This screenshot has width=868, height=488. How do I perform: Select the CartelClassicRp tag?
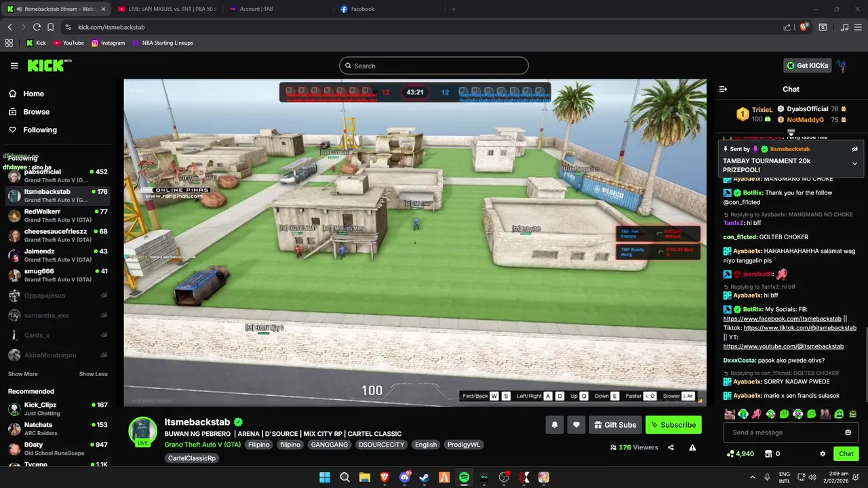pos(192,458)
